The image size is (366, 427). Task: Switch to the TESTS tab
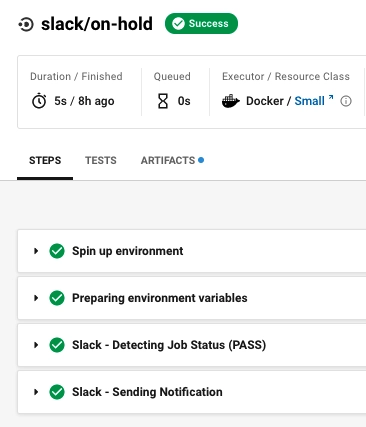(101, 161)
